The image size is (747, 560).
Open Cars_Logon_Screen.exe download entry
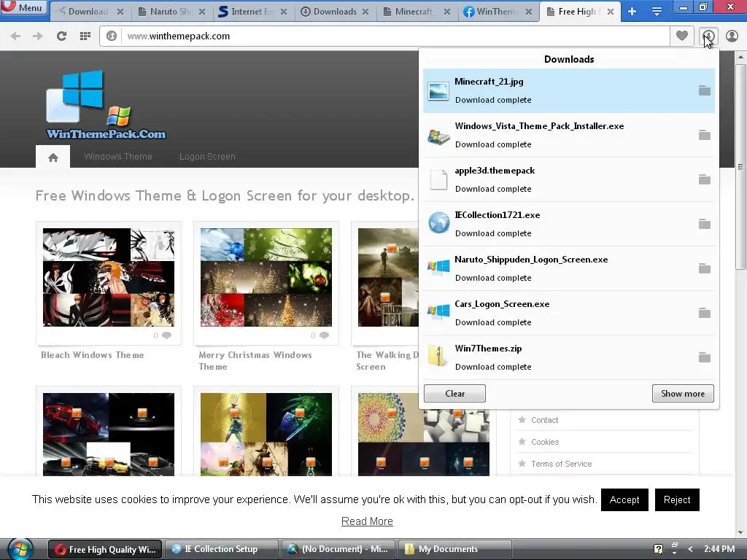pyautogui.click(x=569, y=313)
